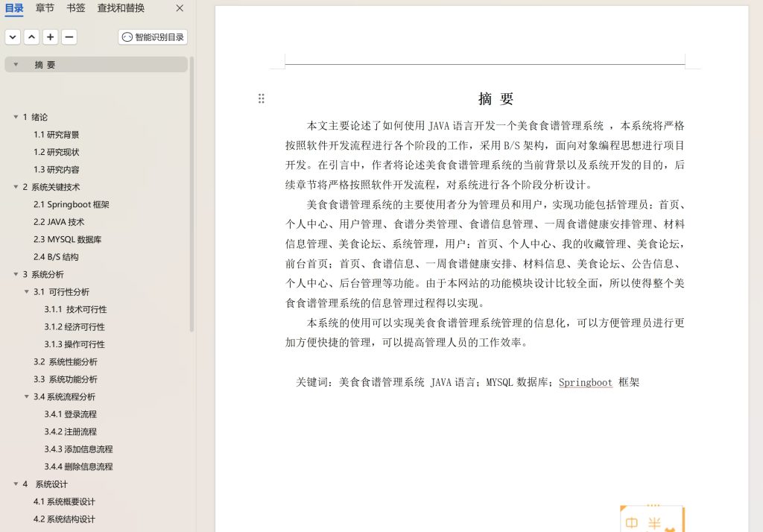This screenshot has width=763, height=532.
Task: Click the 4 系统设计 outline label
Action: tap(45, 484)
